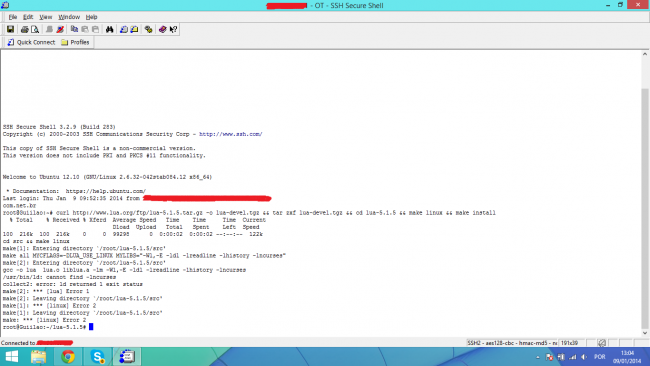
Task: Open the Window menu
Action: click(x=69, y=17)
